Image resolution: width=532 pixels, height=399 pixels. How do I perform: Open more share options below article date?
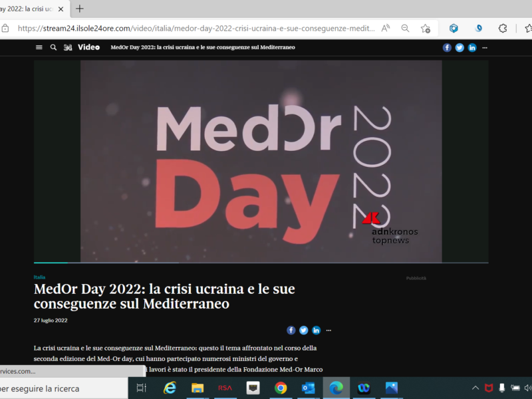(x=329, y=330)
